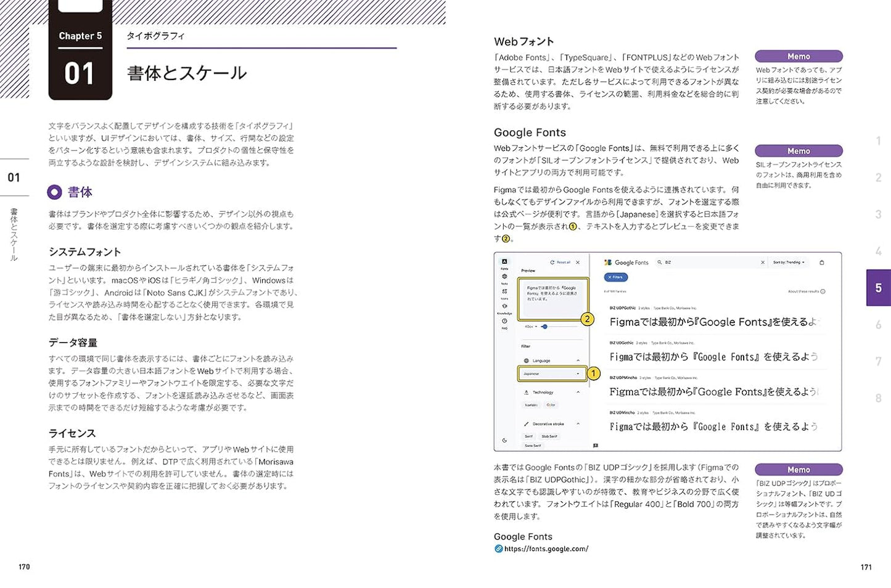Toggle the Serif filter chip
This screenshot has width=891, height=588.
coord(528,436)
